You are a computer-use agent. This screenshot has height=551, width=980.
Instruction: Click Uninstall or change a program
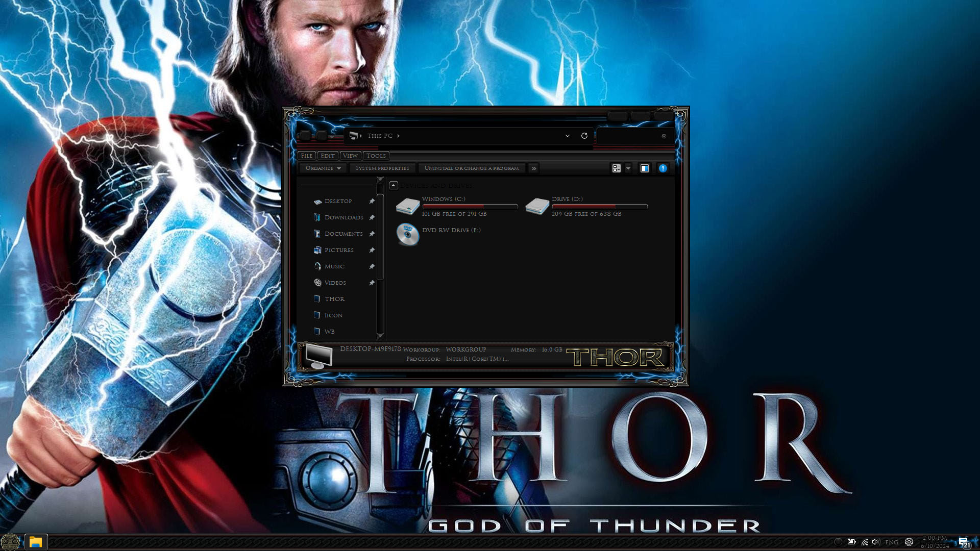click(x=471, y=168)
